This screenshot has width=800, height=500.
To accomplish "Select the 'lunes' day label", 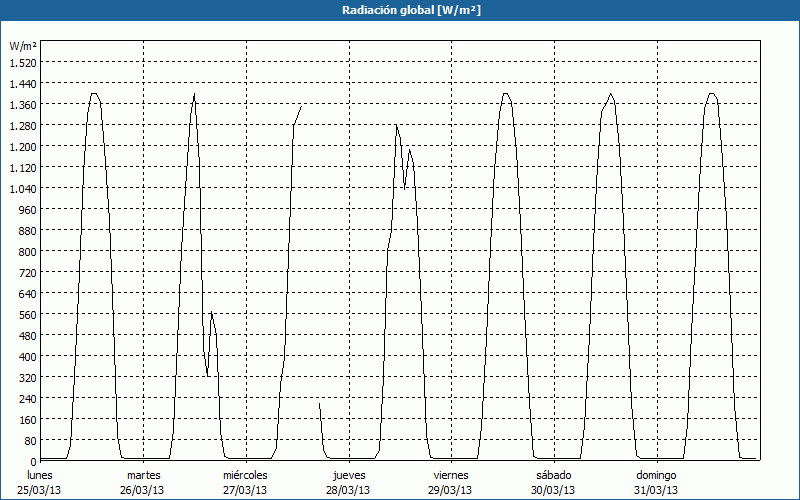I will (40, 475).
